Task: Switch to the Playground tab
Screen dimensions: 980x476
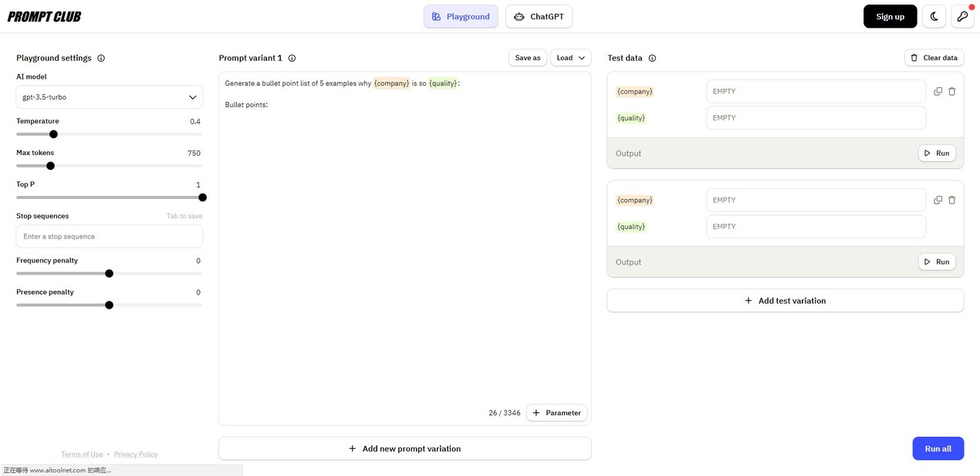Action: click(461, 16)
